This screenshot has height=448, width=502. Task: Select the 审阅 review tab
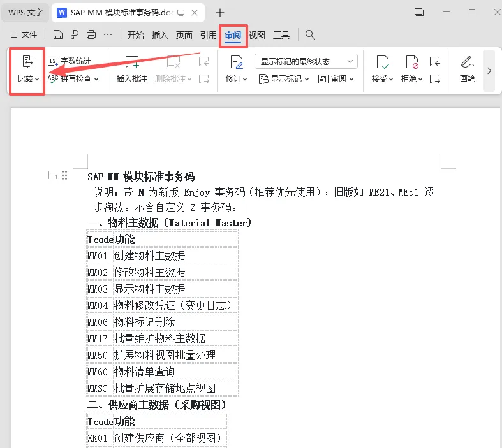pos(233,35)
